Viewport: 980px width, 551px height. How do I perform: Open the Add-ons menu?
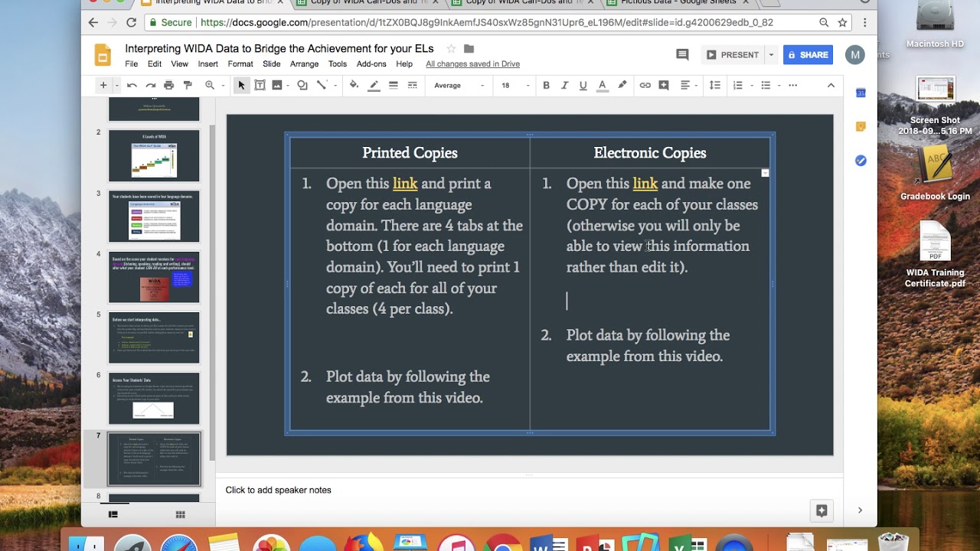tap(371, 64)
